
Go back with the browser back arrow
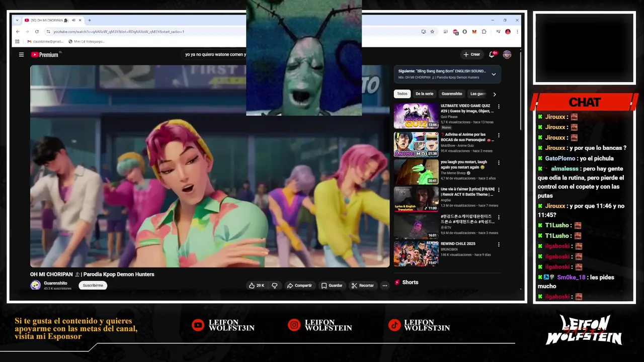[18, 32]
